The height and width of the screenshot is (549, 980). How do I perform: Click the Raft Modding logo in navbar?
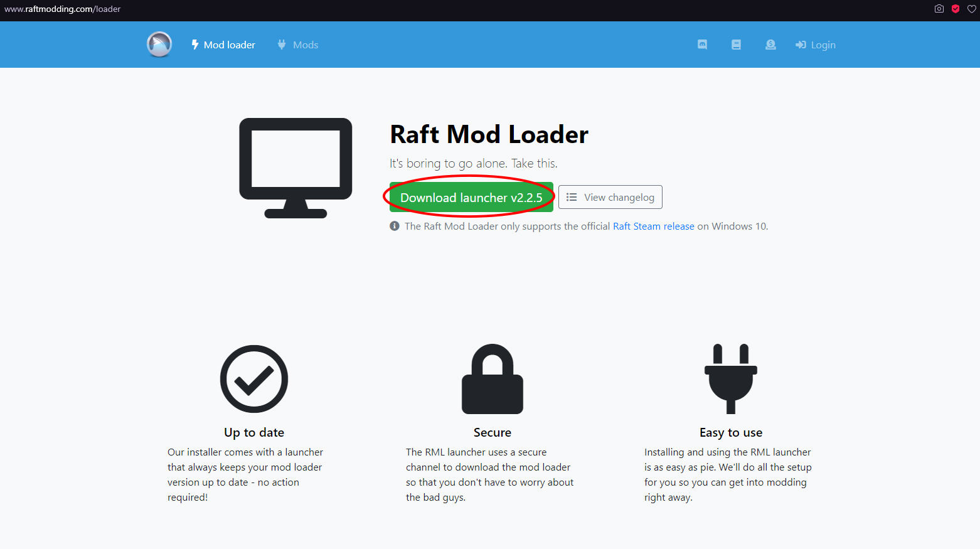pyautogui.click(x=159, y=45)
